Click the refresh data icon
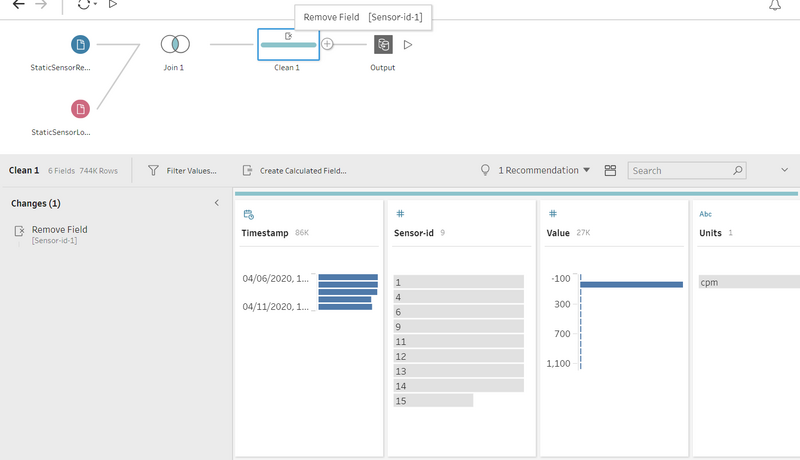 [83, 5]
